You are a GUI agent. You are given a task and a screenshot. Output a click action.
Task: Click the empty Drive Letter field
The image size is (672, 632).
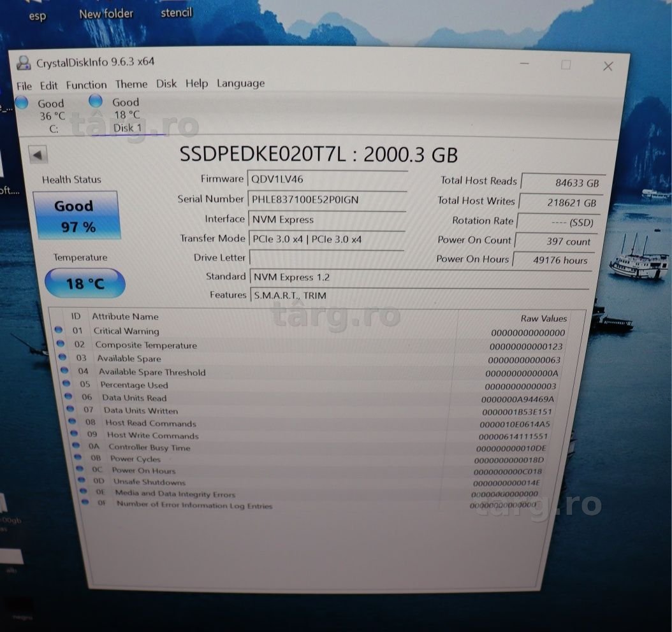(327, 258)
